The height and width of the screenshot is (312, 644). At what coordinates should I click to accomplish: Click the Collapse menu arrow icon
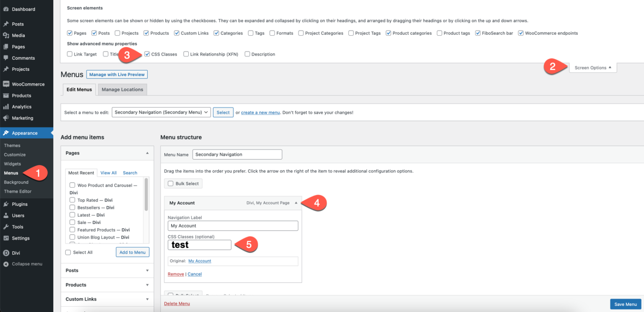point(6,264)
